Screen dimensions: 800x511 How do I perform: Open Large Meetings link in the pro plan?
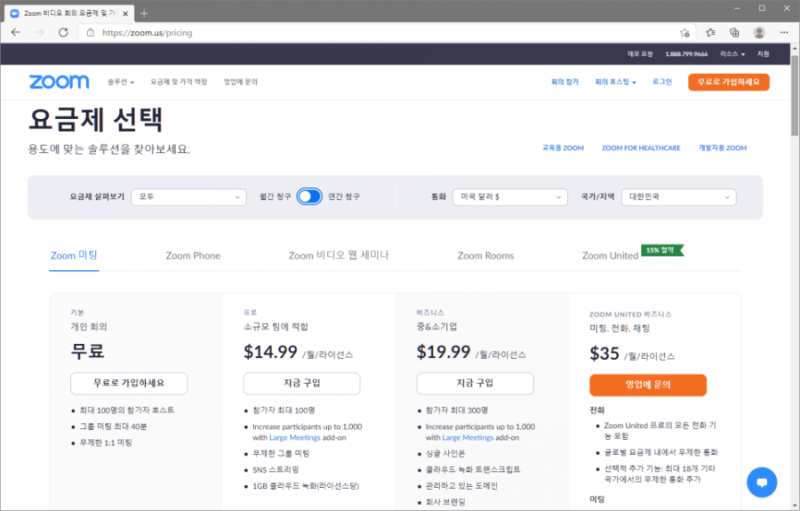click(294, 438)
